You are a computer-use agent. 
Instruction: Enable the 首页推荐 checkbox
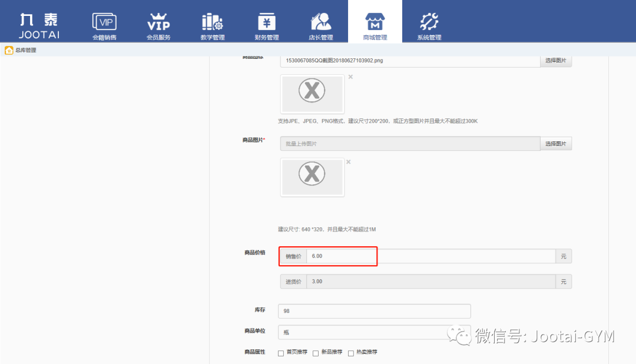pos(280,352)
